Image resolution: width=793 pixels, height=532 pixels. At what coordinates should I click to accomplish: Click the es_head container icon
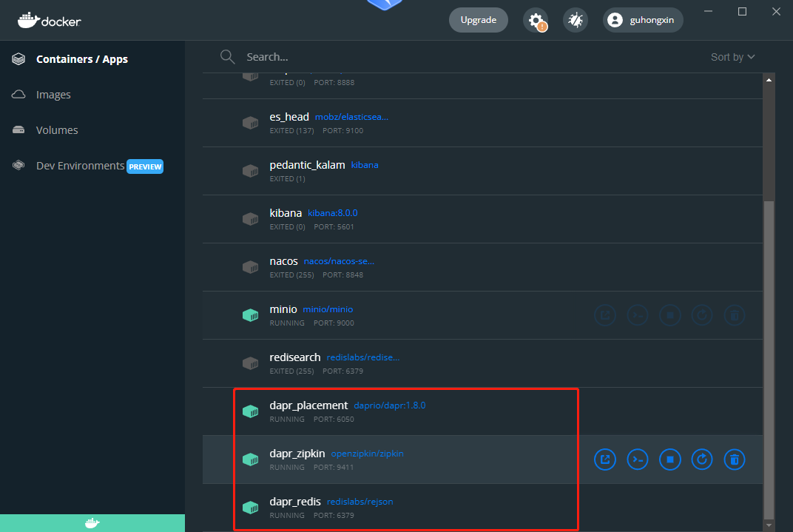pyautogui.click(x=250, y=123)
